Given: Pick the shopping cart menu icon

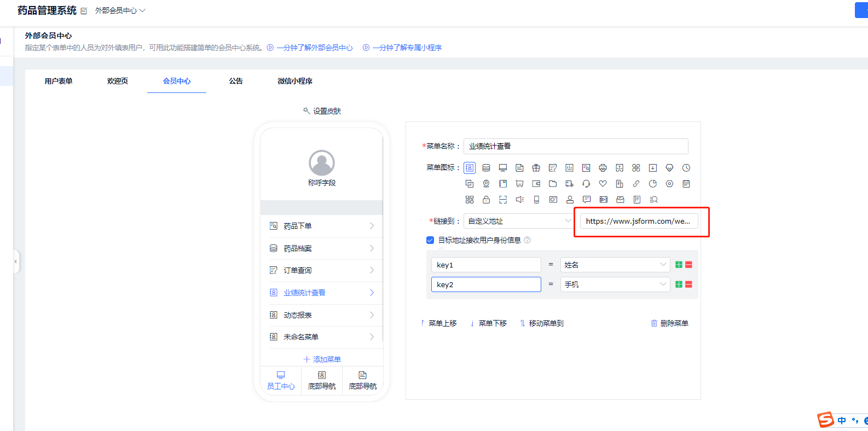Looking at the screenshot, I should (x=519, y=184).
